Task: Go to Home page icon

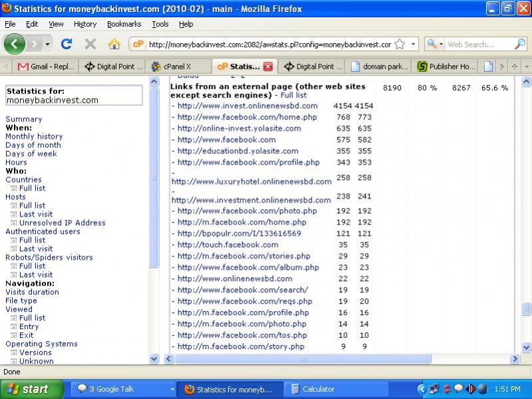Action: coord(114,44)
